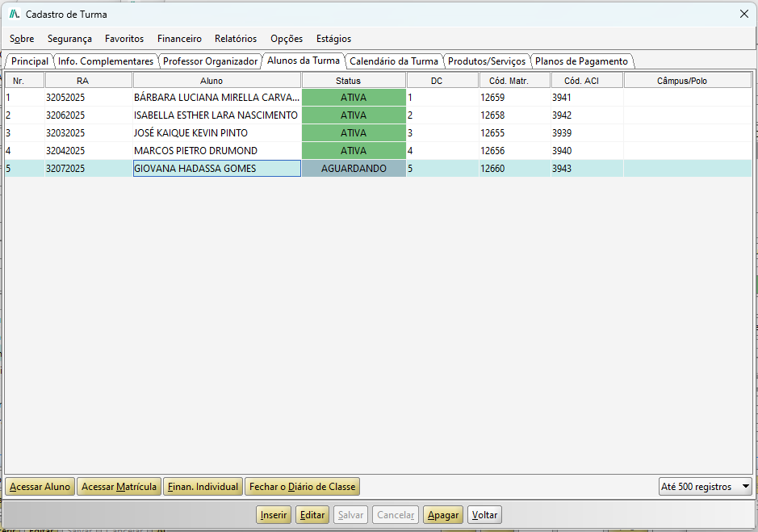Select student ISABELLA ESTHER LARA NASCIMENTO
The width and height of the screenshot is (758, 532).
pos(216,115)
